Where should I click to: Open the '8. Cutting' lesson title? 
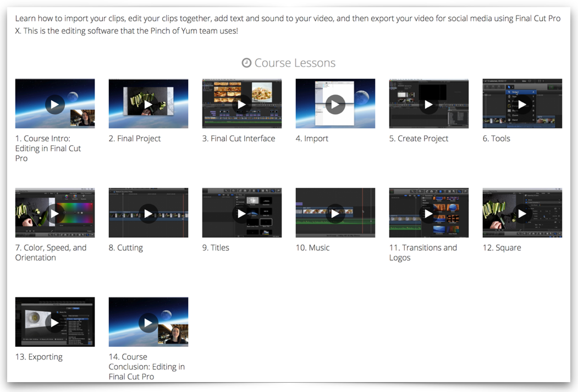pyautogui.click(x=126, y=248)
